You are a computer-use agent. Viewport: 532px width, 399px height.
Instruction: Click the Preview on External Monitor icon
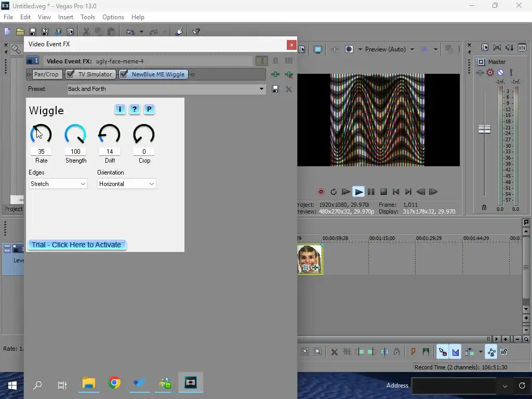click(317, 49)
